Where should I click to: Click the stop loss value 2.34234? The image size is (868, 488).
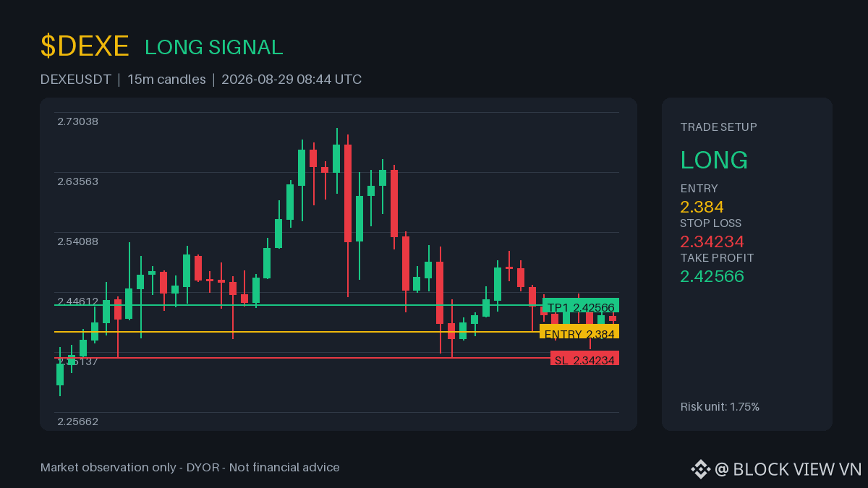pos(712,241)
